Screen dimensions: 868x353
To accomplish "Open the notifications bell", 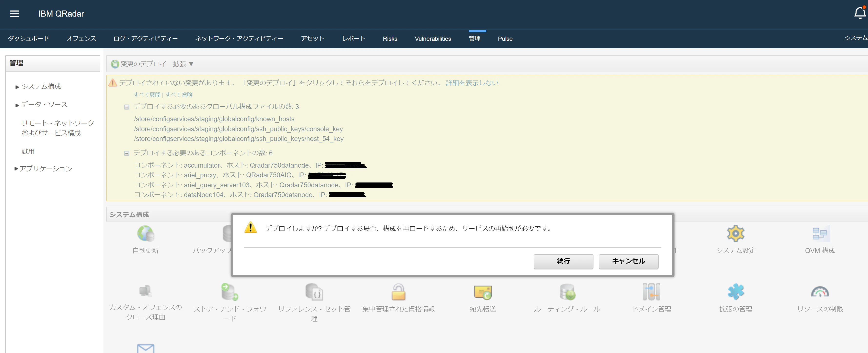I will (x=859, y=13).
